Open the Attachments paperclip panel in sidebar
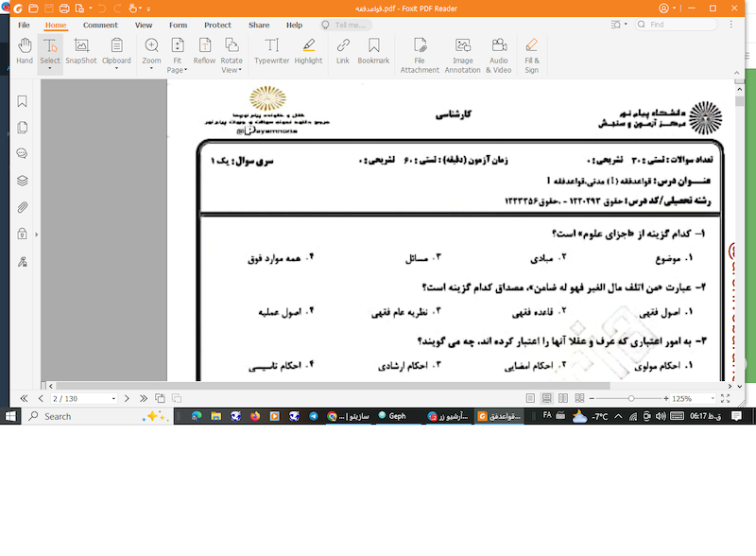Image resolution: width=756 pixels, height=556 pixels. point(22,207)
